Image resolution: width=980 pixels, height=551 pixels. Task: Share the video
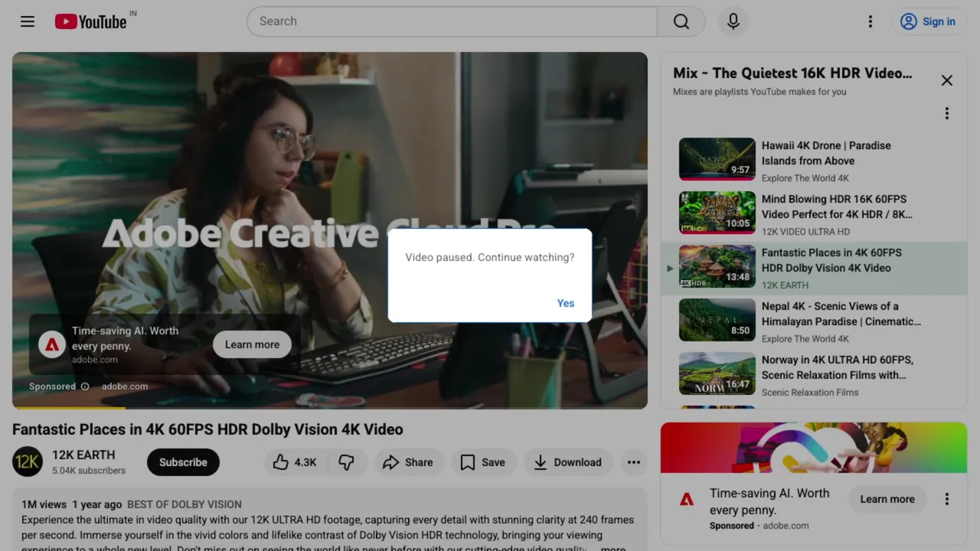point(408,462)
